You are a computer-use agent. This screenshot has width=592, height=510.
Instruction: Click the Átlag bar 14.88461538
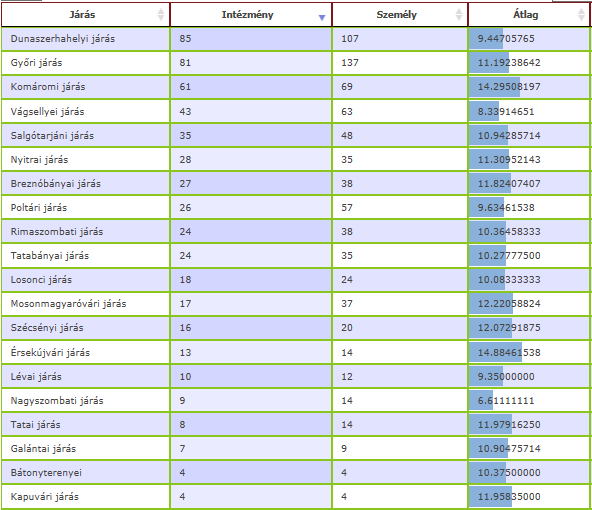(495, 353)
